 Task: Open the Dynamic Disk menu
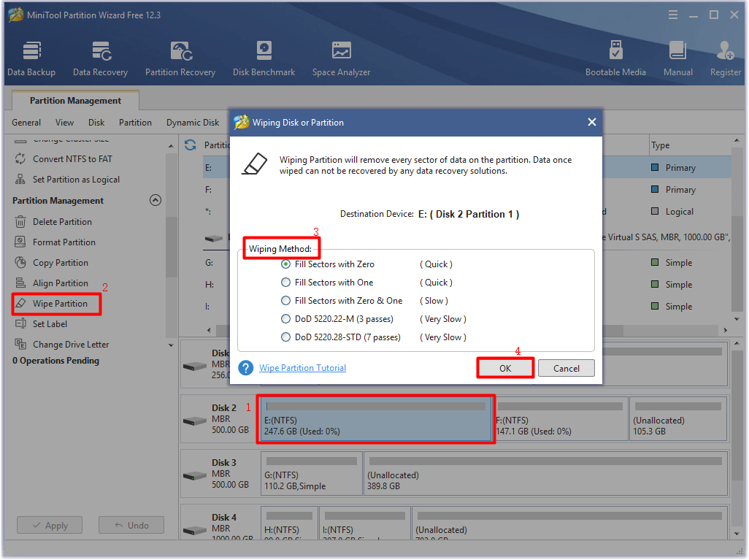coord(193,123)
